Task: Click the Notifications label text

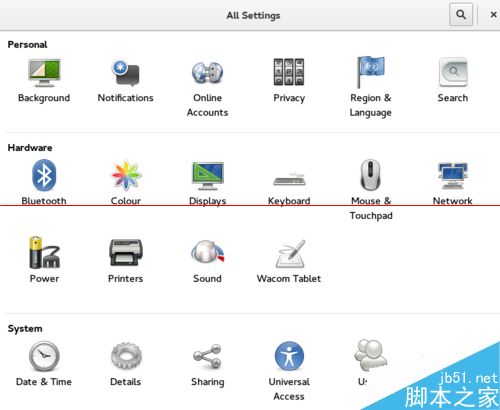Action: click(x=126, y=98)
